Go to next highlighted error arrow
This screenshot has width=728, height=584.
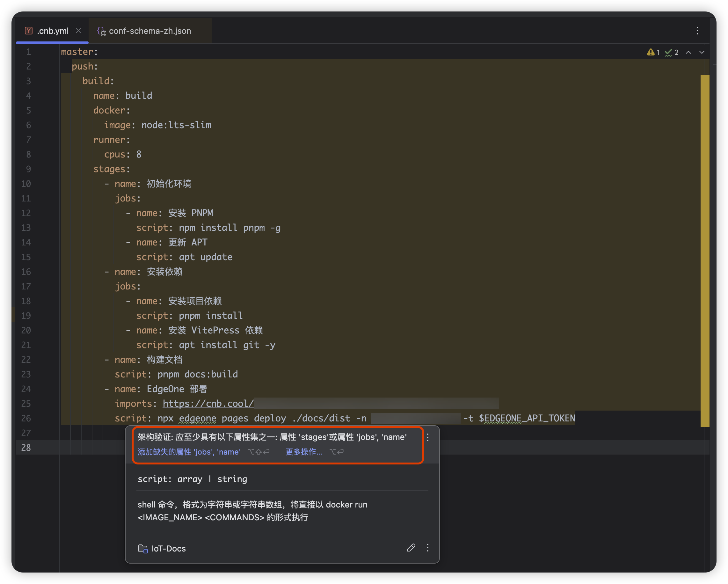pyautogui.click(x=702, y=52)
